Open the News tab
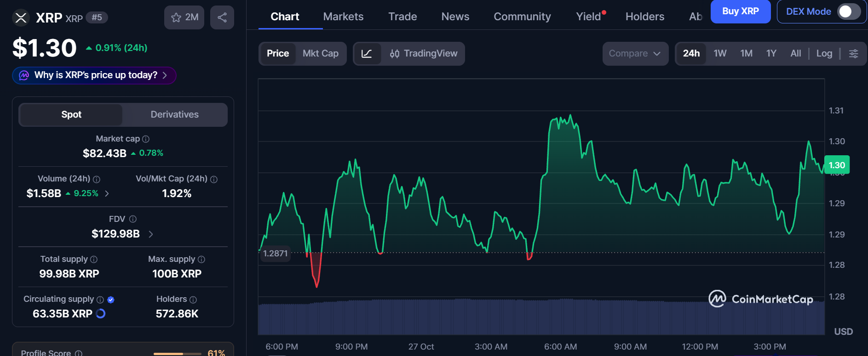The image size is (868, 356). (455, 17)
